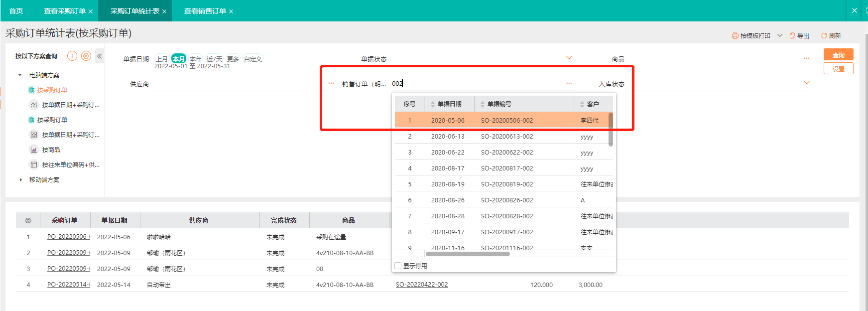Expand the 移动端方案 tree node

click(x=20, y=180)
